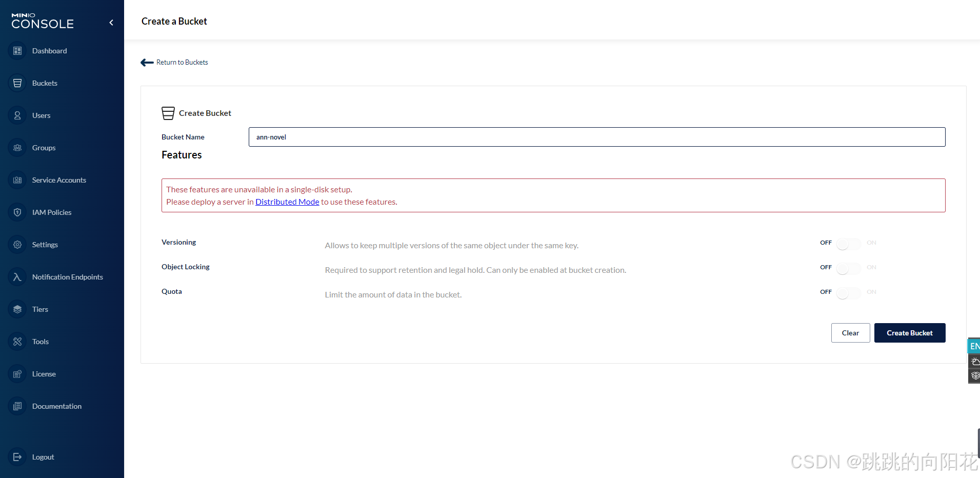Click the Versioning feature label
980x478 pixels.
click(x=178, y=242)
